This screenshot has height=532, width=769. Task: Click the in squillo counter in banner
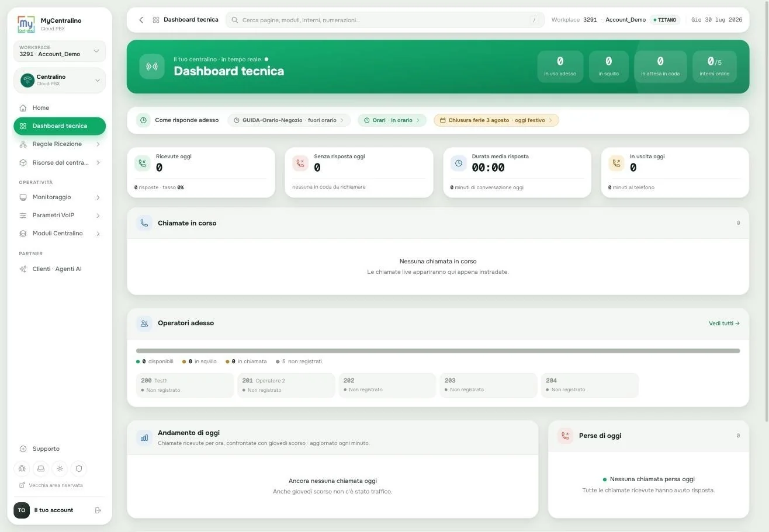tap(608, 66)
